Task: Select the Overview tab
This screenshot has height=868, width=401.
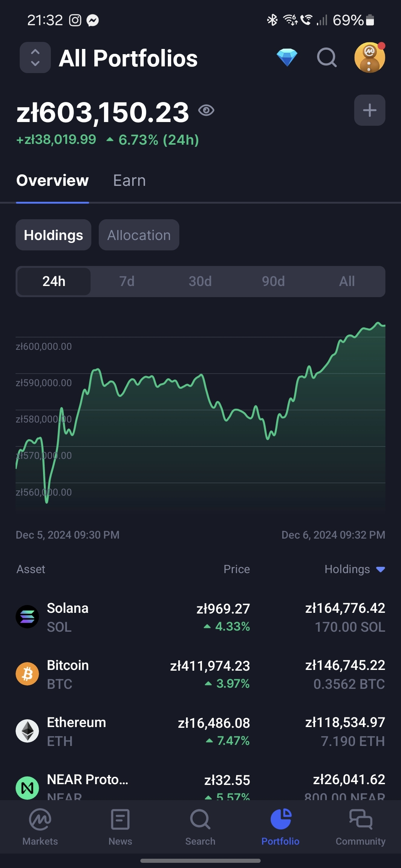Action: tap(52, 181)
